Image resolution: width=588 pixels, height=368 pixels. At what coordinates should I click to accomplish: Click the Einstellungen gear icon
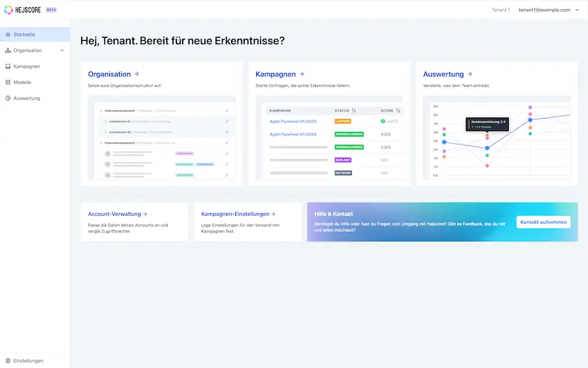(8, 360)
